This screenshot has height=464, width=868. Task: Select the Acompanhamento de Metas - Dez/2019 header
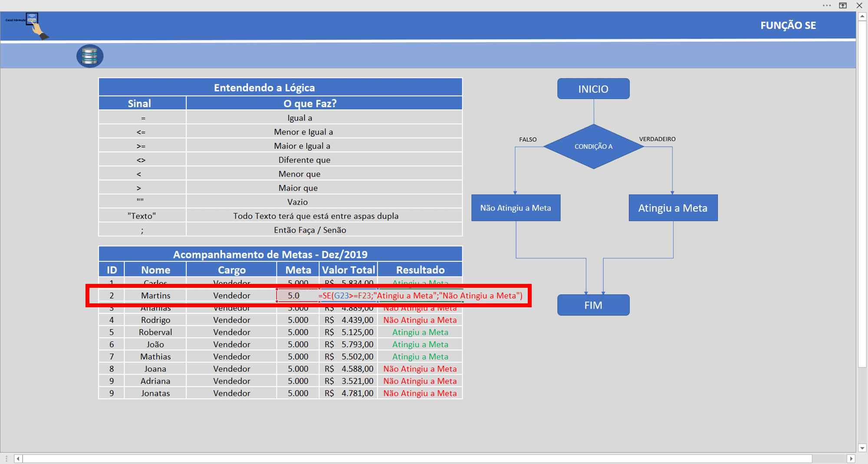280,254
